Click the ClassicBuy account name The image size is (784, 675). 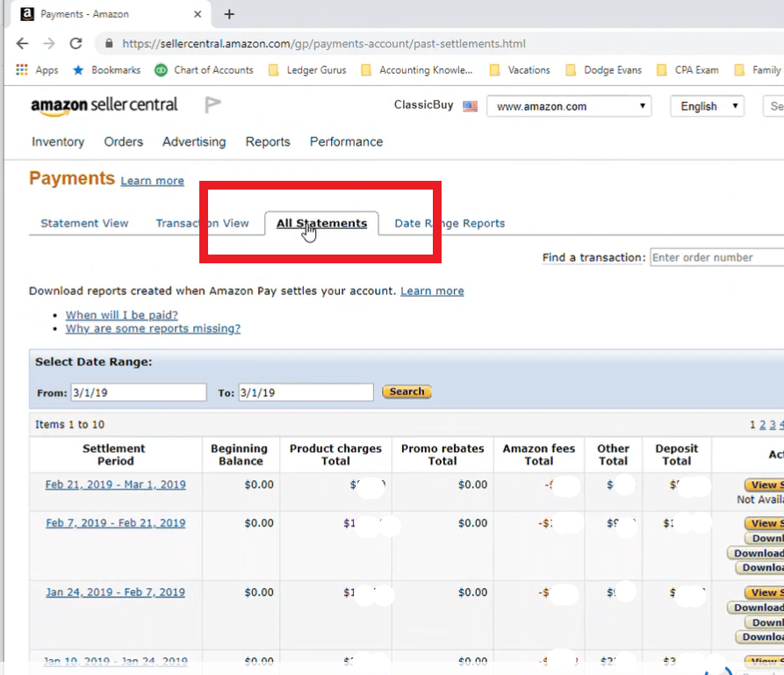pyautogui.click(x=423, y=105)
